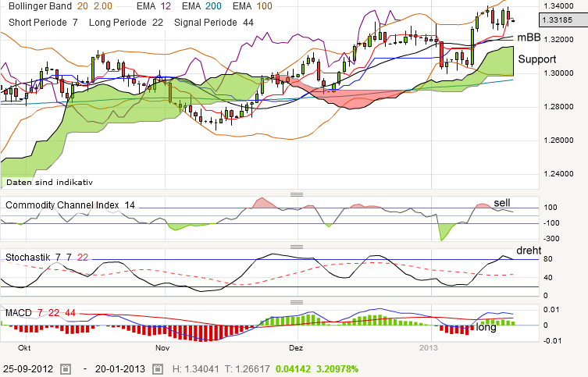
Task: Click the change value 0.04142
Action: pyautogui.click(x=294, y=369)
